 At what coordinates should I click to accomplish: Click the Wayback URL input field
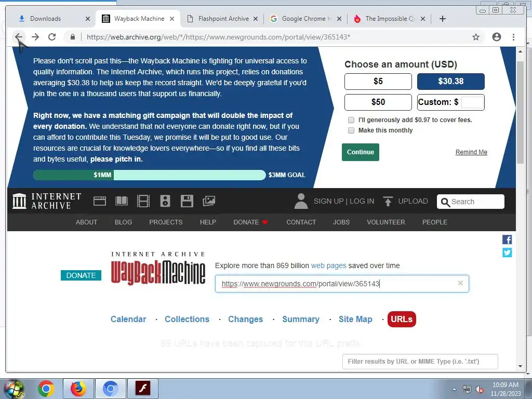coord(342,284)
